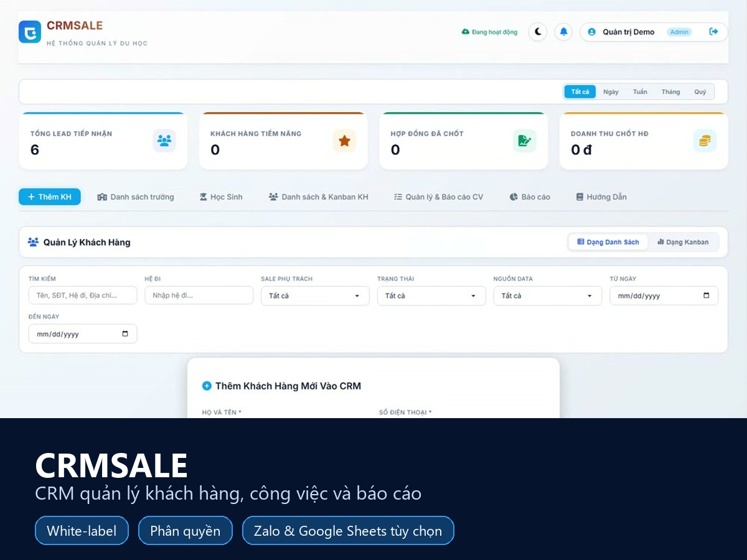Viewport: 747px width, 560px height.
Task: Open calendar picker for Từ ngày
Action: pos(706,296)
